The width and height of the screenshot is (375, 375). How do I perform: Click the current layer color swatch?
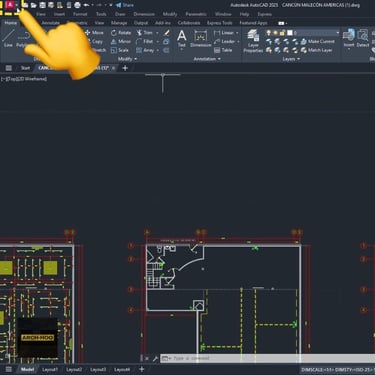tap(290, 33)
